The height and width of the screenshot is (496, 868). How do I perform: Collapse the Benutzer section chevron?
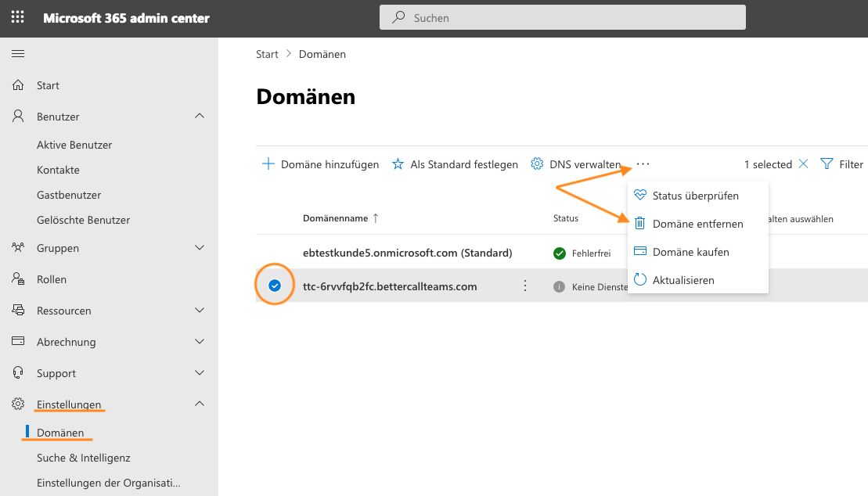pos(200,117)
